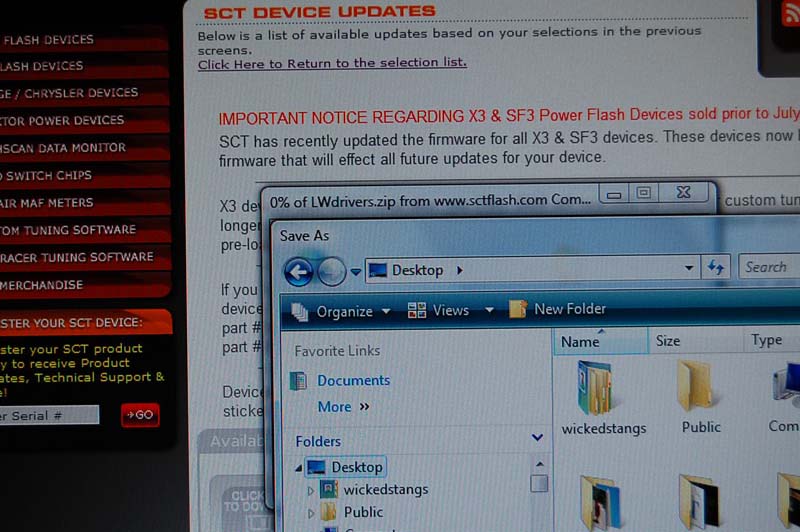Click the 'Public' label in file list
The width and height of the screenshot is (800, 532).
(701, 427)
